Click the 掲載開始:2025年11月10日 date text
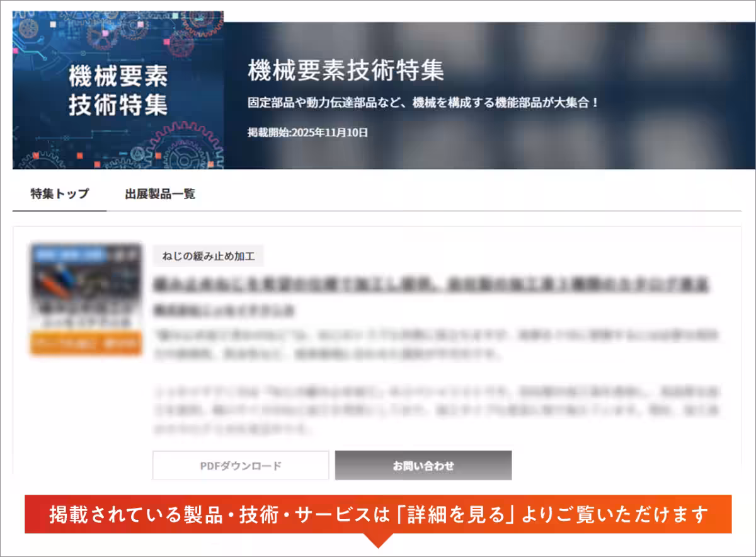Image resolution: width=756 pixels, height=557 pixels. (308, 133)
